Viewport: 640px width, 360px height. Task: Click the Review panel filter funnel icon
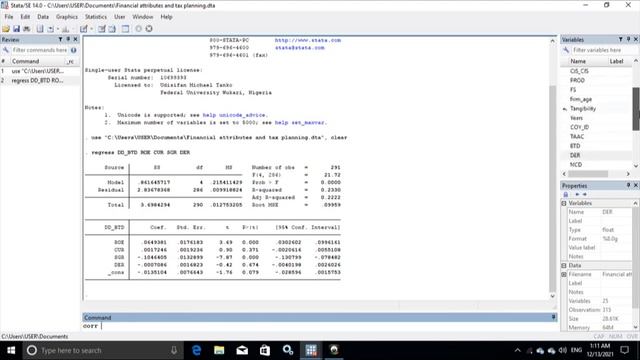click(60, 39)
